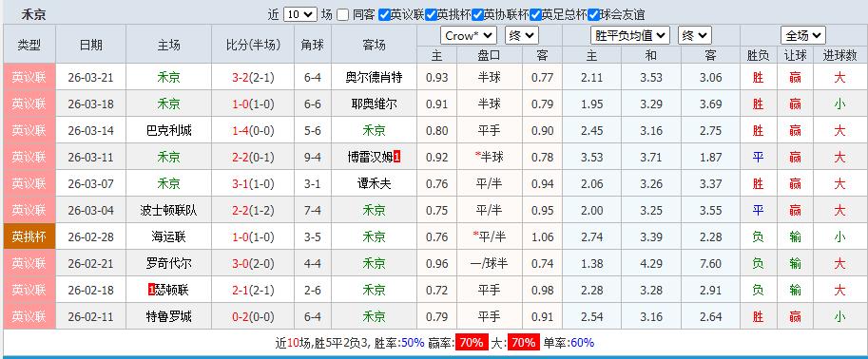This screenshot has height=359, width=868.
Task: Click the 一/球半 handicap cell
Action: click(x=490, y=263)
